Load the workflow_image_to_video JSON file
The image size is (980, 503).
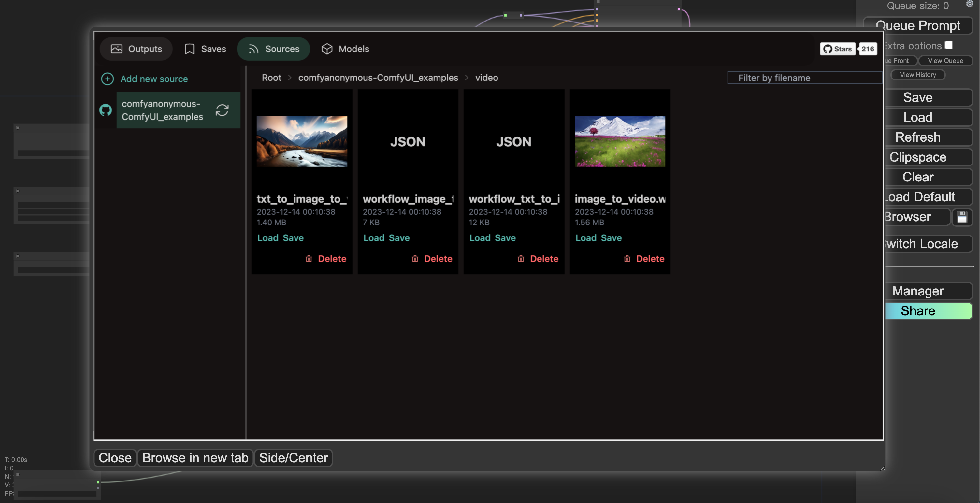coord(374,238)
